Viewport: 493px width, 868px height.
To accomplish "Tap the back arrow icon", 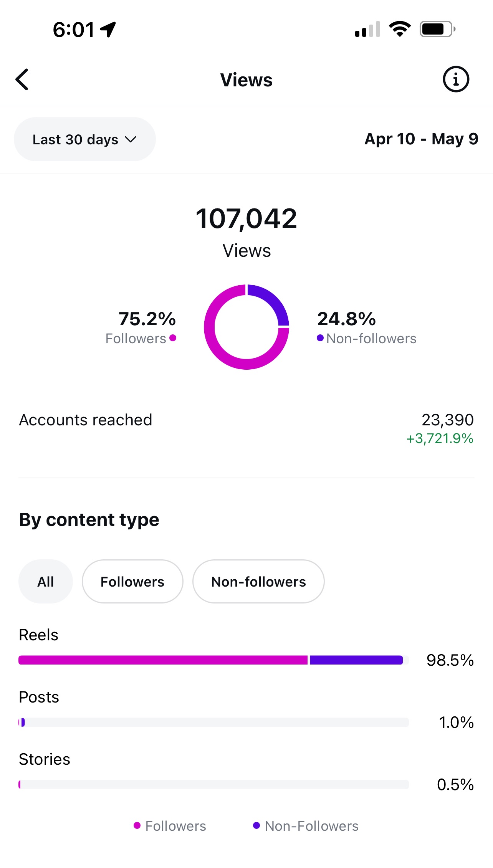I will (x=22, y=79).
